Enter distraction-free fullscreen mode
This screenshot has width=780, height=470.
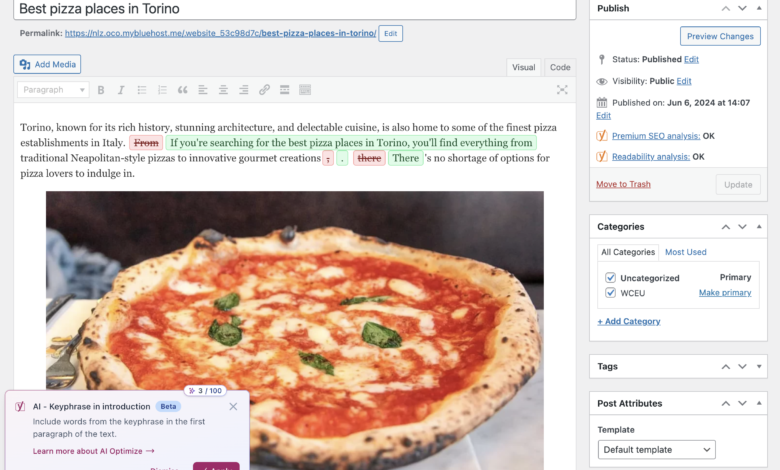tap(562, 90)
